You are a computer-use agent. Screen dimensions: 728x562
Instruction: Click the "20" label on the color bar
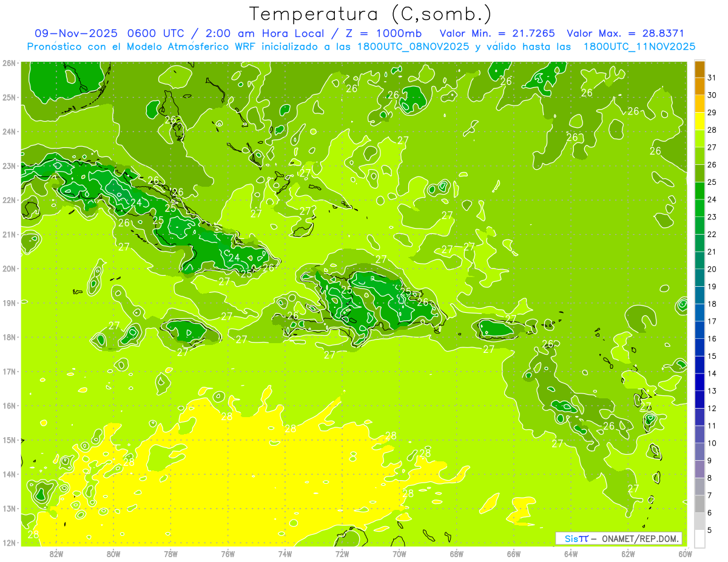[712, 269]
